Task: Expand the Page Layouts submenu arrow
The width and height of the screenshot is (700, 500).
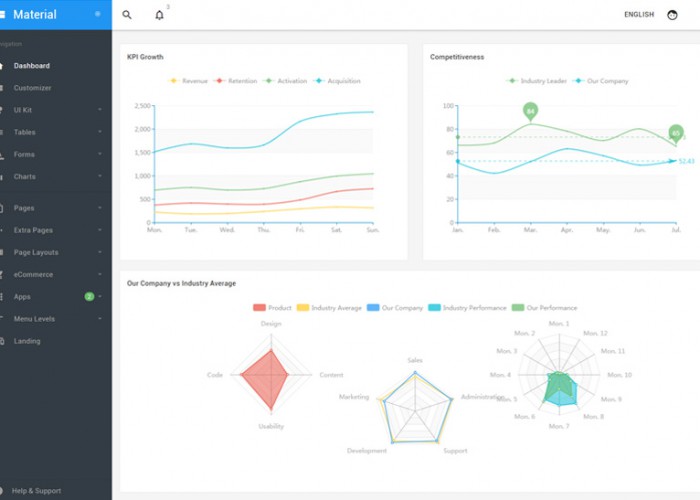Action: [x=100, y=252]
